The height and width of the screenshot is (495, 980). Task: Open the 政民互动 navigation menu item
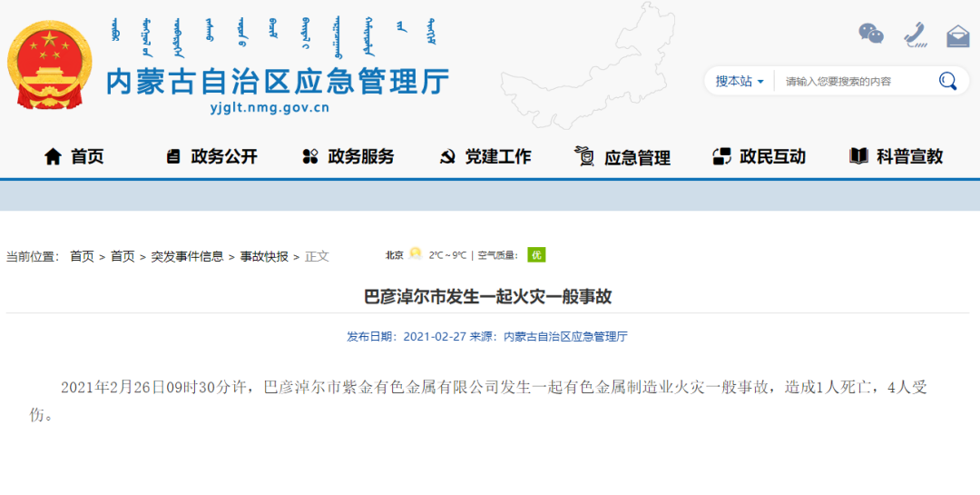pos(772,156)
